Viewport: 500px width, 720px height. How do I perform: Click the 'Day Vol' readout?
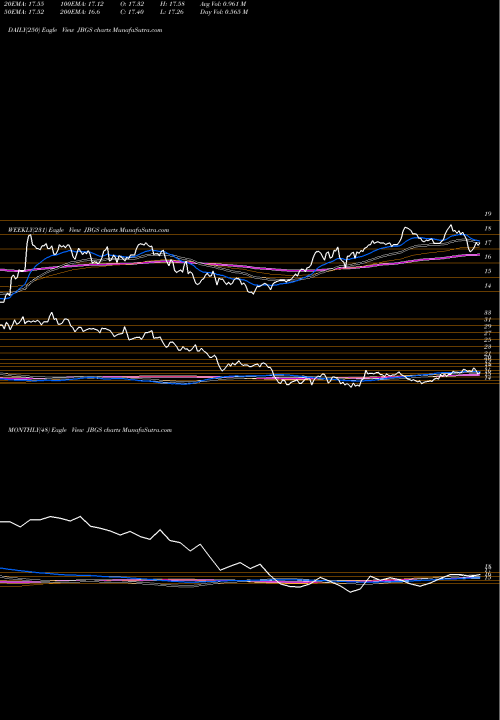[224, 12]
